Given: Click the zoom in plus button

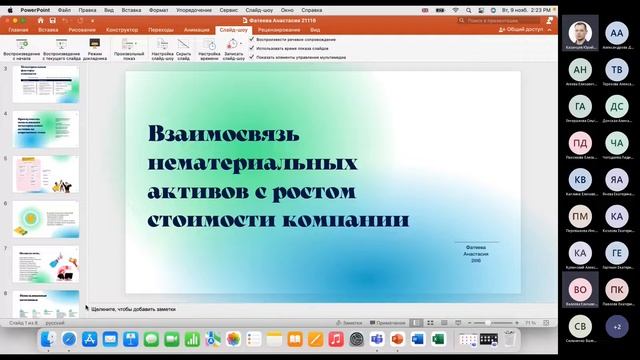Looking at the screenshot, I should coord(517,323).
